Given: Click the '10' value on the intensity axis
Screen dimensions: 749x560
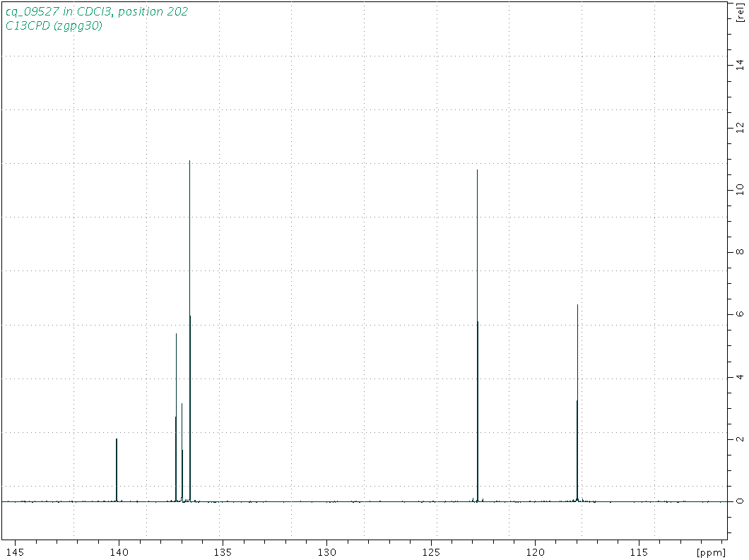Looking at the screenshot, I should (740, 189).
